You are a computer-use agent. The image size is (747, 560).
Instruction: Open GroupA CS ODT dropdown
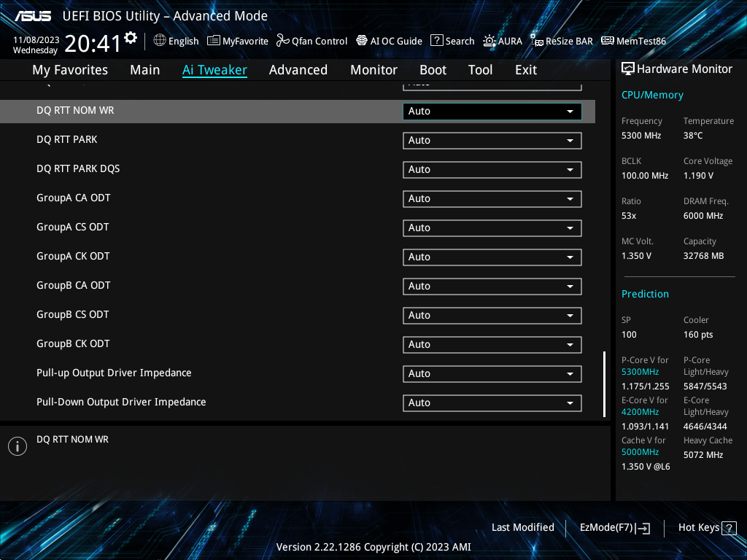pos(492,228)
